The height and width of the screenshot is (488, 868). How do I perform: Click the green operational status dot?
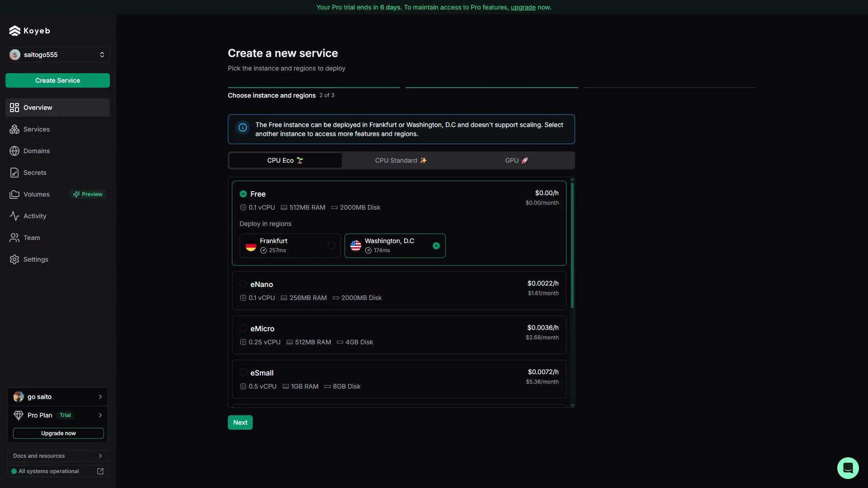pyautogui.click(x=14, y=471)
